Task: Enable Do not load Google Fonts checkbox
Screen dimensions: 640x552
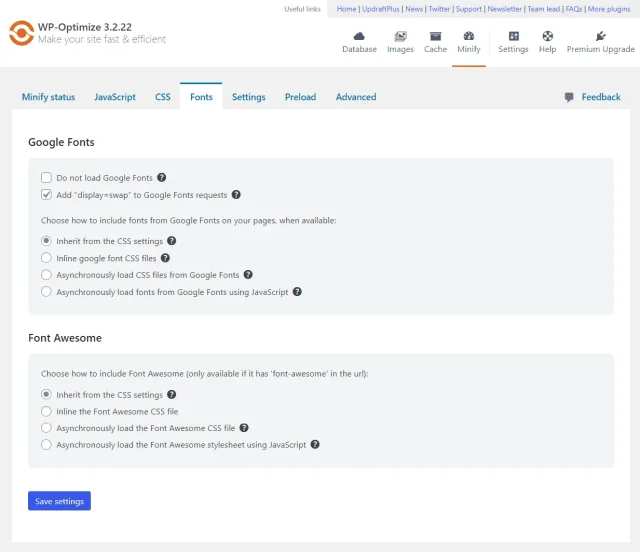Action: [46, 178]
